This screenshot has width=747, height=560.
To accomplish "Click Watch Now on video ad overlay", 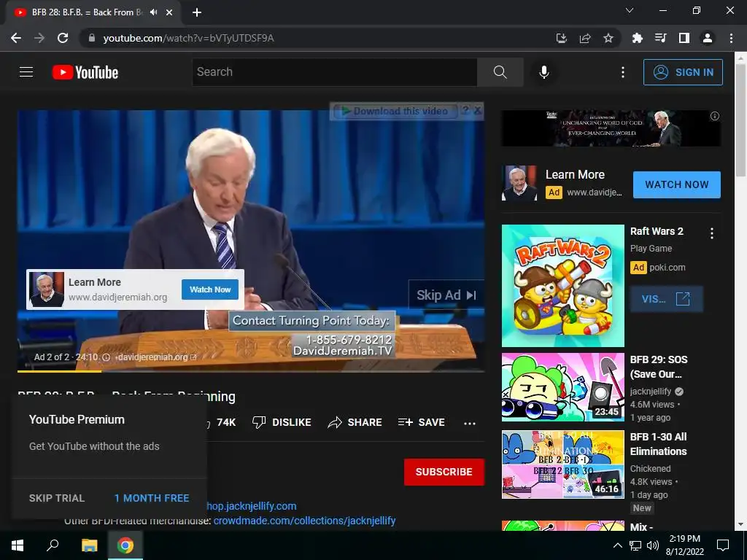I will 210,289.
